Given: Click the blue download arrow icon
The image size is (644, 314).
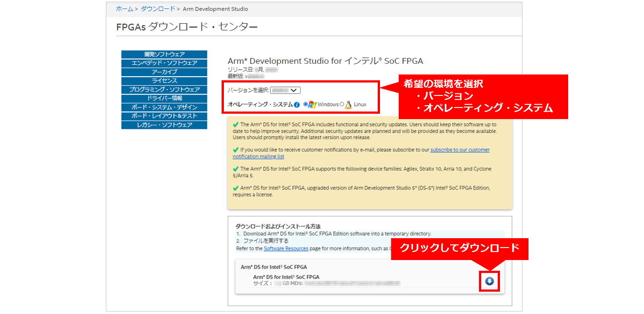Looking at the screenshot, I should pos(489,281).
